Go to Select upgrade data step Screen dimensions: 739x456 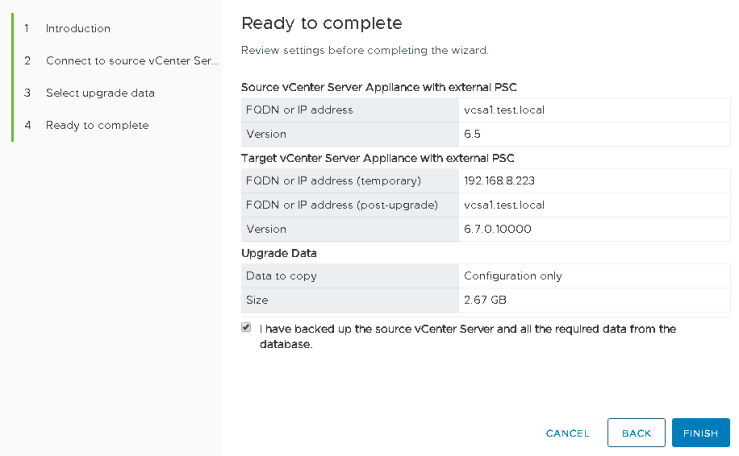[100, 93]
